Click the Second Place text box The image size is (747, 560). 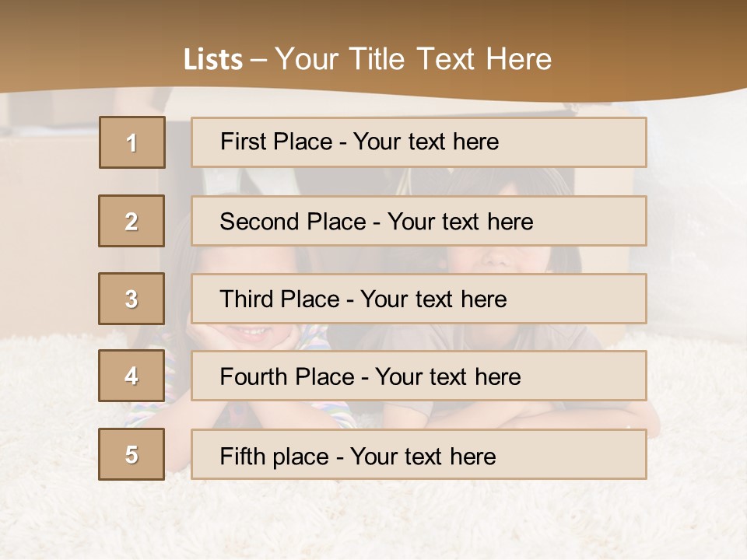point(419,221)
